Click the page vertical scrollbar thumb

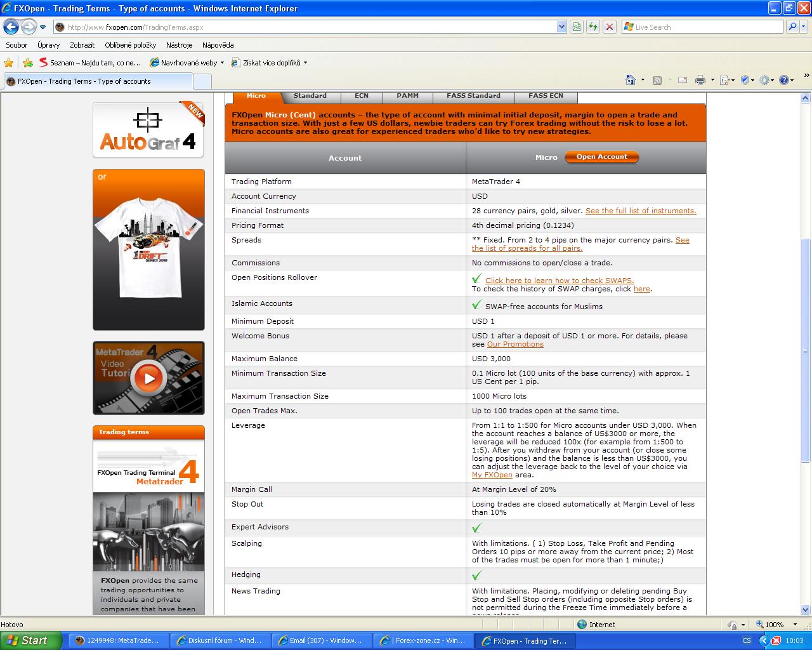pos(806,350)
